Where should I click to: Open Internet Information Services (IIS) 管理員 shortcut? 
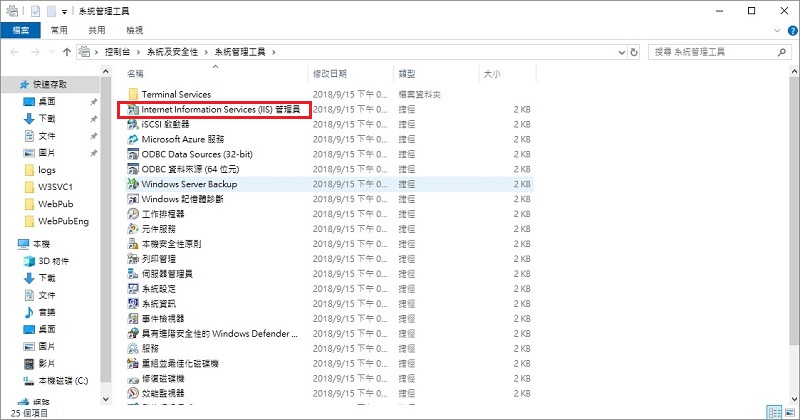pos(220,109)
